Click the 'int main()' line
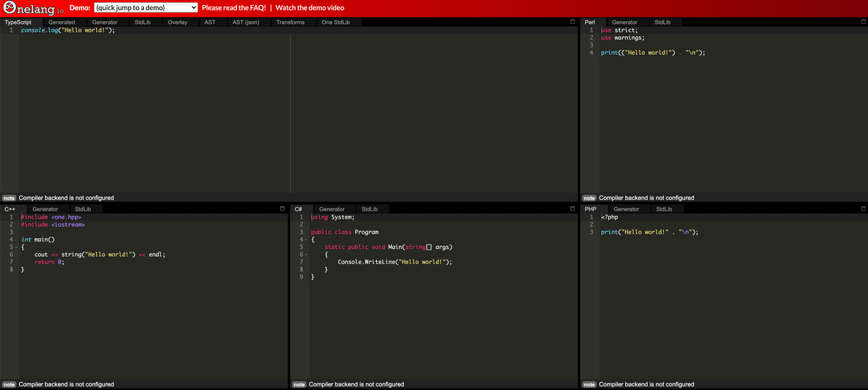 coord(38,239)
